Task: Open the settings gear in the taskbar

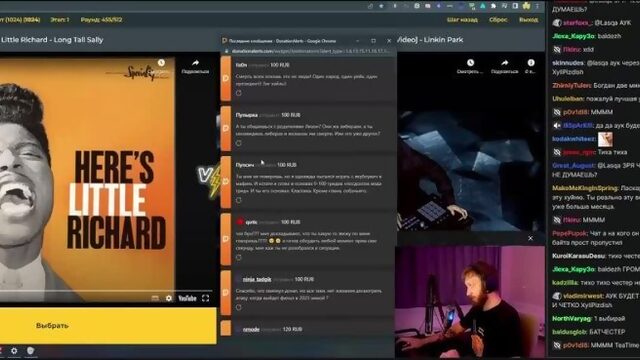Action: point(14,351)
